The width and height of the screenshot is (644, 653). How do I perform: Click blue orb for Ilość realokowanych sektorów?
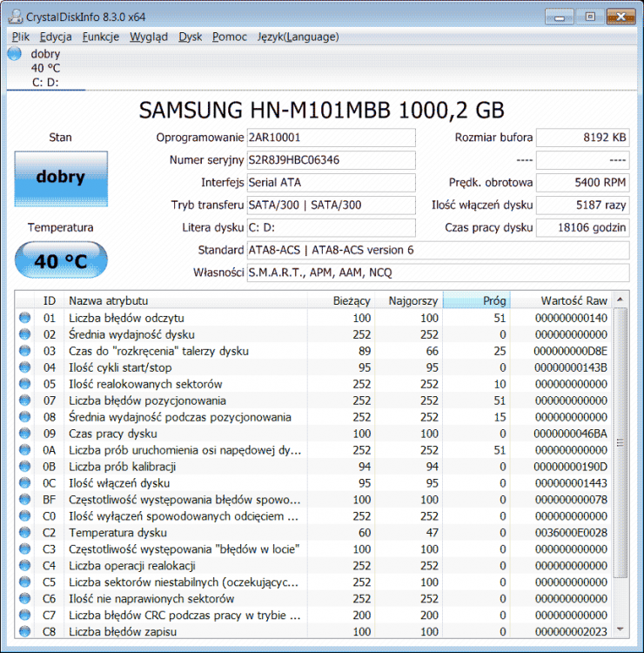pyautogui.click(x=24, y=384)
